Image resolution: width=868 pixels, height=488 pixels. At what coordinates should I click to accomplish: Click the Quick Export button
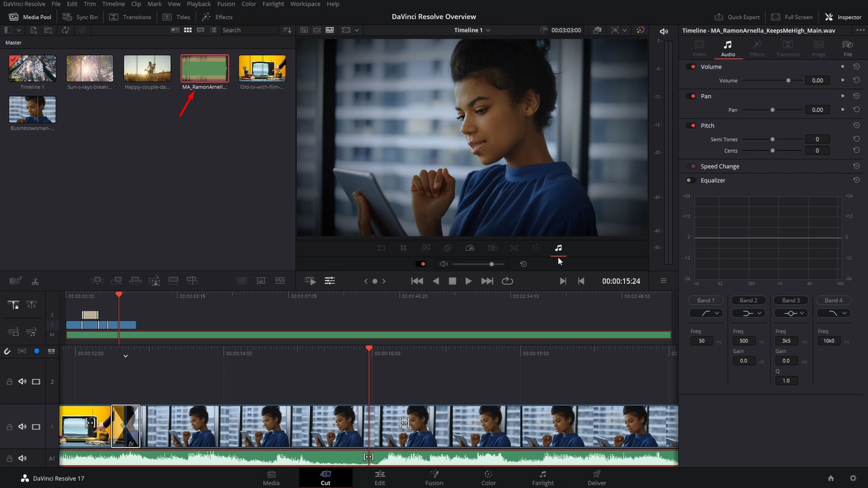(x=738, y=17)
